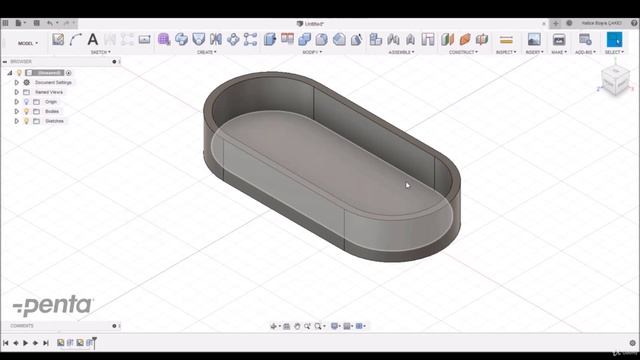Toggle Origin folder visibility bulb
Viewport: 640px width, 360px height.
[27, 102]
